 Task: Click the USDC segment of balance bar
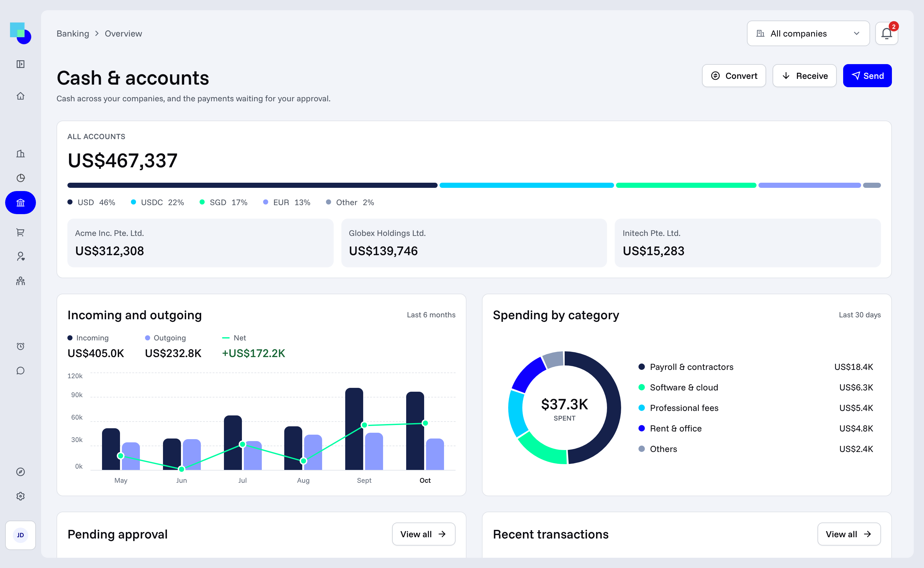click(x=527, y=185)
